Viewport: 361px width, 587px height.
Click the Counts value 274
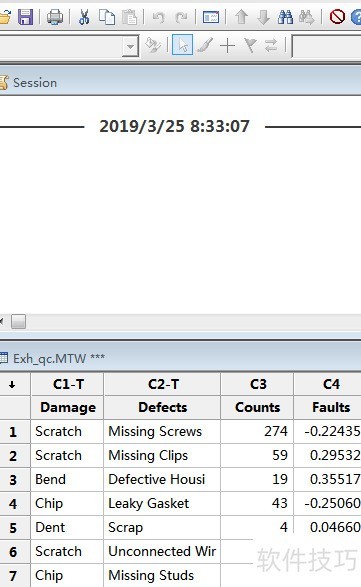258,432
